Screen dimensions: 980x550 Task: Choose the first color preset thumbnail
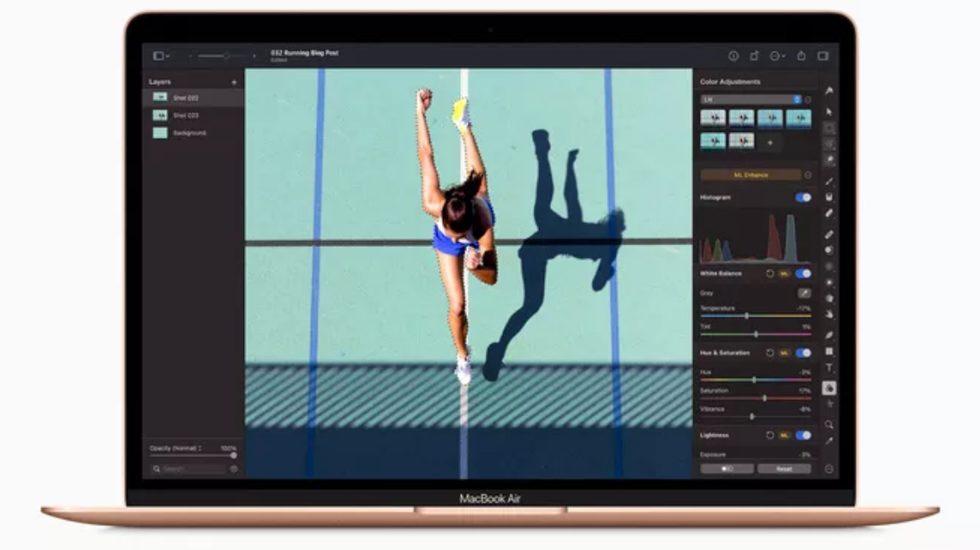713,118
